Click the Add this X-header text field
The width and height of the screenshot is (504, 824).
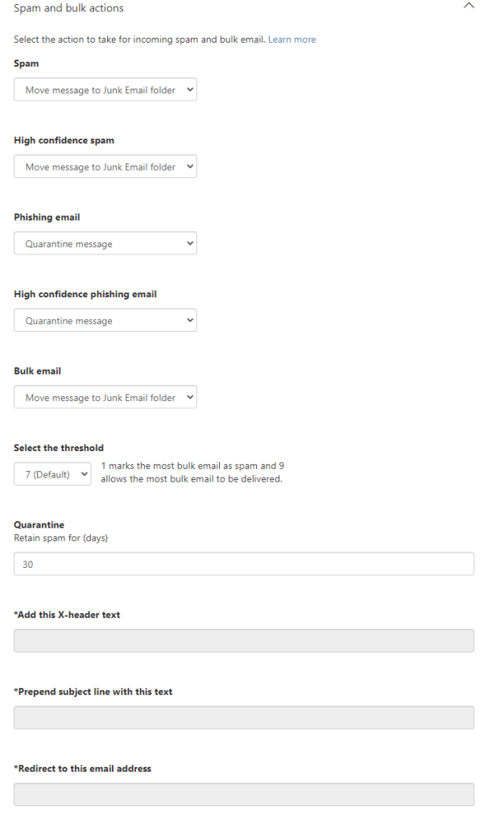[243, 641]
